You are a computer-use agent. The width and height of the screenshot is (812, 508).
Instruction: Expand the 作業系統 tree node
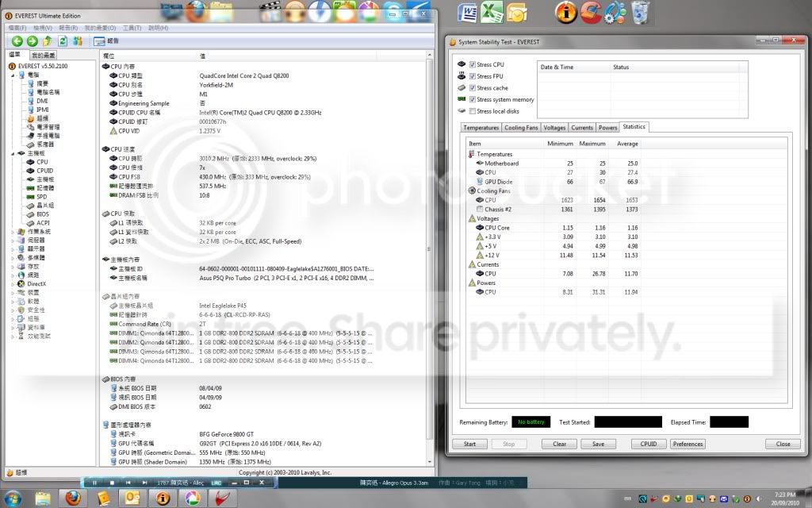tap(13, 232)
